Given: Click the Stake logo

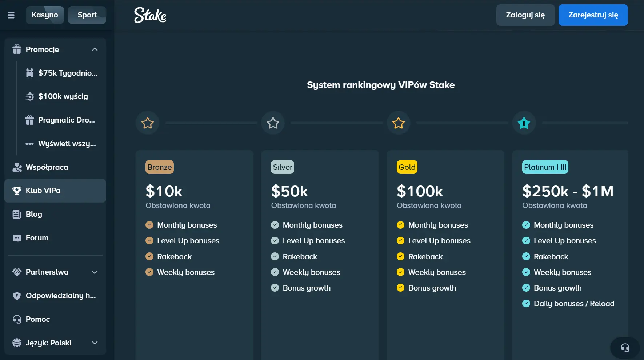Looking at the screenshot, I should [x=150, y=15].
